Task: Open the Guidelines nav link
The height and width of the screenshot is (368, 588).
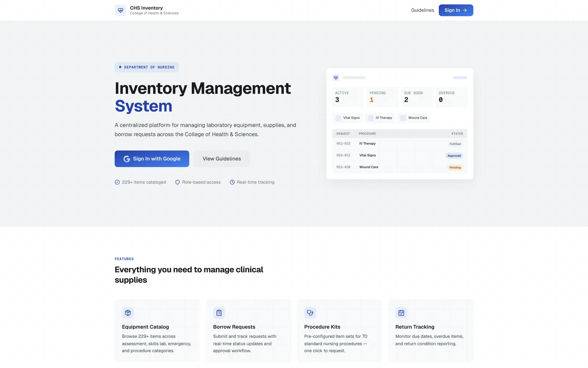Action: click(x=423, y=10)
